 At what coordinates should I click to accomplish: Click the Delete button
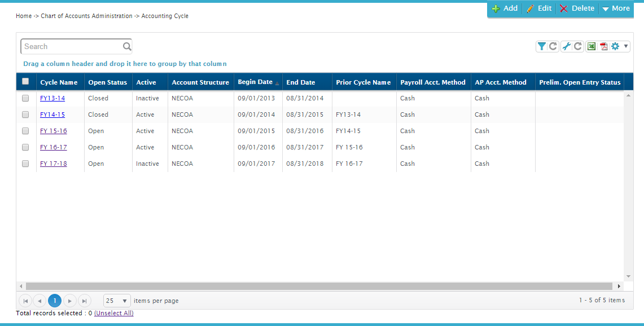(577, 8)
